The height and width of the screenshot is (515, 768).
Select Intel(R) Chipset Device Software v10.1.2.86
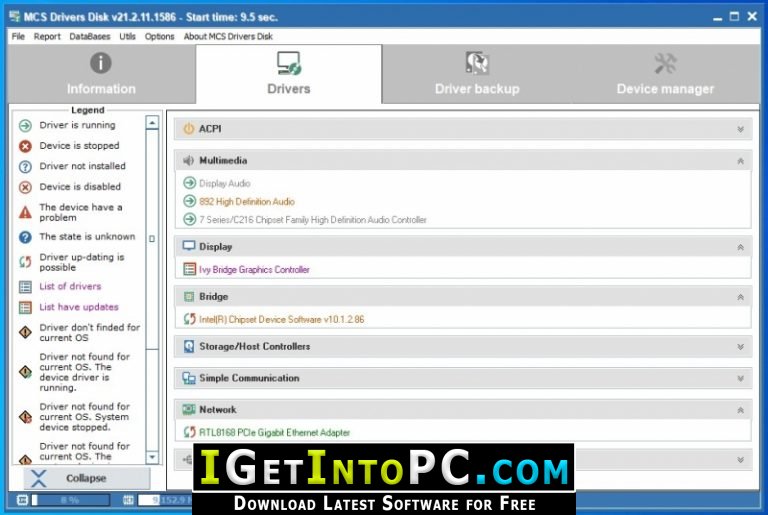282,319
